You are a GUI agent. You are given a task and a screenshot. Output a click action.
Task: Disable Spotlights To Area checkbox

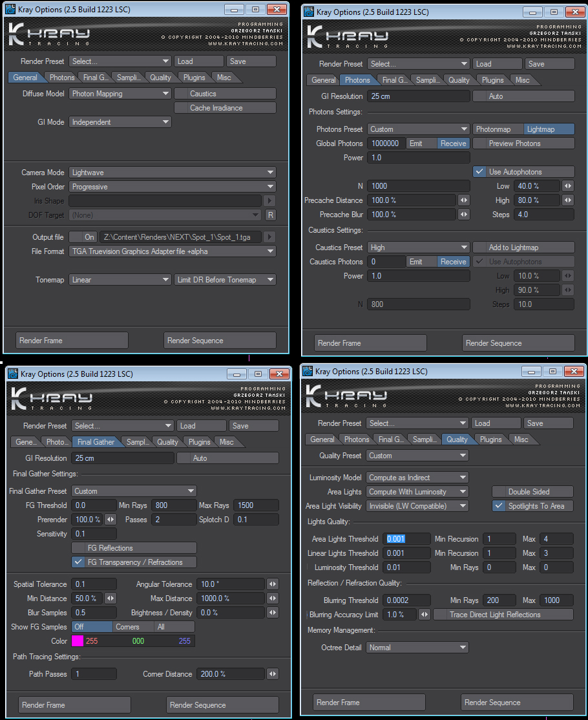click(499, 506)
